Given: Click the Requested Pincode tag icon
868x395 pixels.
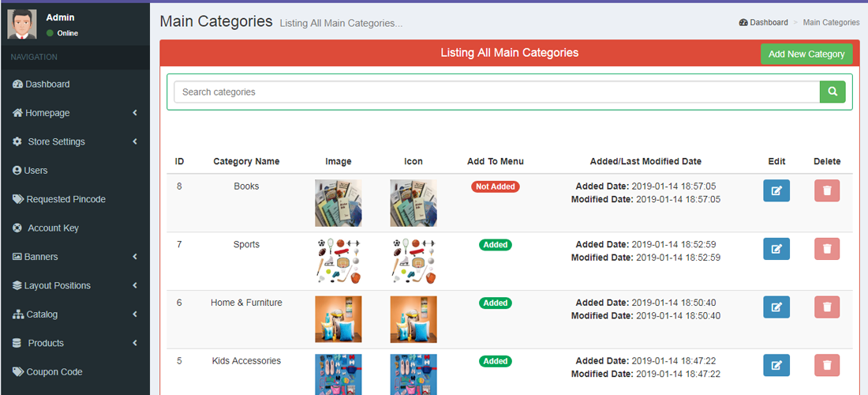Looking at the screenshot, I should coord(17,199).
